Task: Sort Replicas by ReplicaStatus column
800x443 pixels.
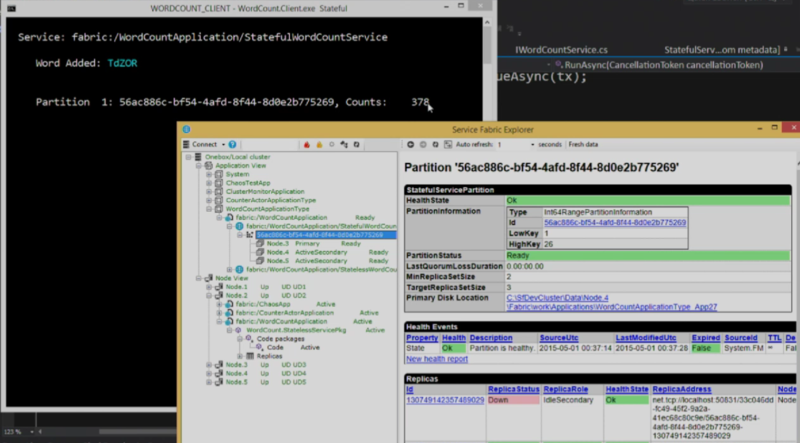Action: tap(513, 389)
